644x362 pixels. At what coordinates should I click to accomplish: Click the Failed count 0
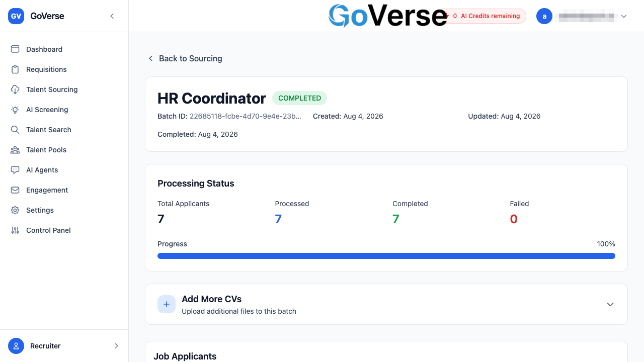514,219
